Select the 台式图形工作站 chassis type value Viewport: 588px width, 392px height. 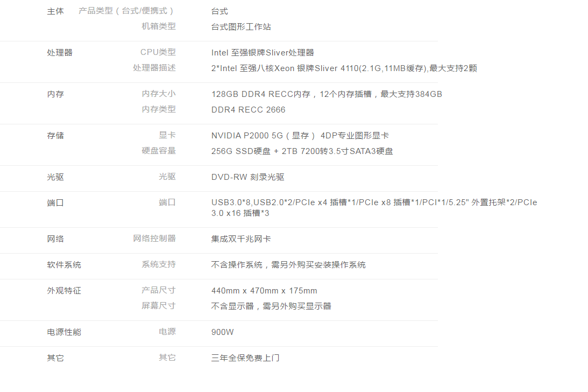point(241,27)
